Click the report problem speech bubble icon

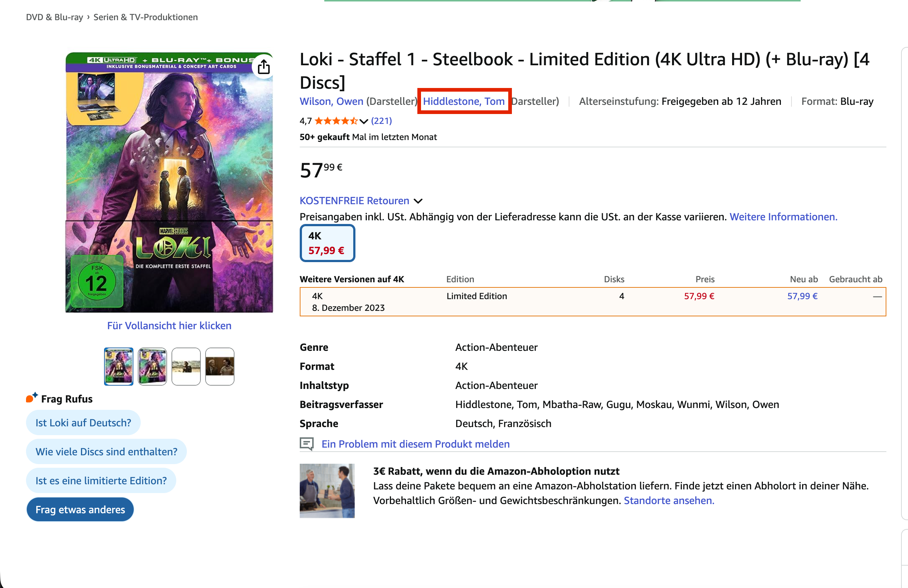click(306, 444)
